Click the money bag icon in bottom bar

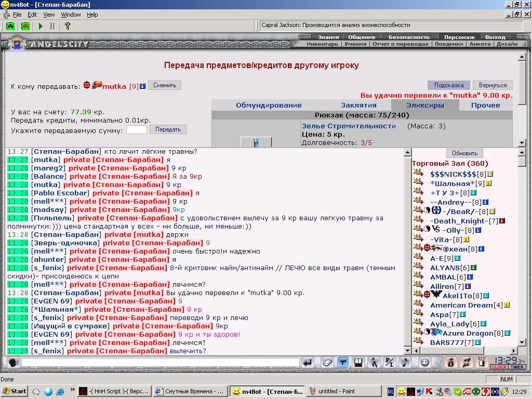pyautogui.click(x=450, y=363)
